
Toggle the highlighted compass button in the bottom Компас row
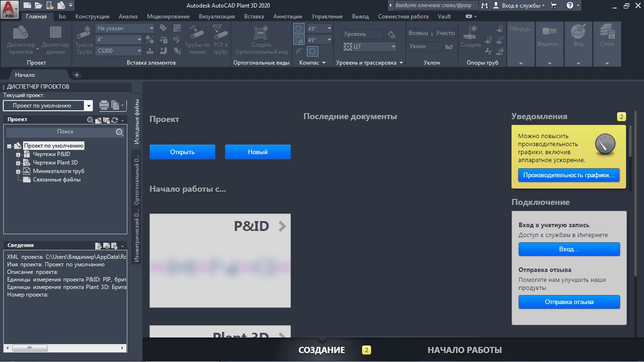click(313, 51)
